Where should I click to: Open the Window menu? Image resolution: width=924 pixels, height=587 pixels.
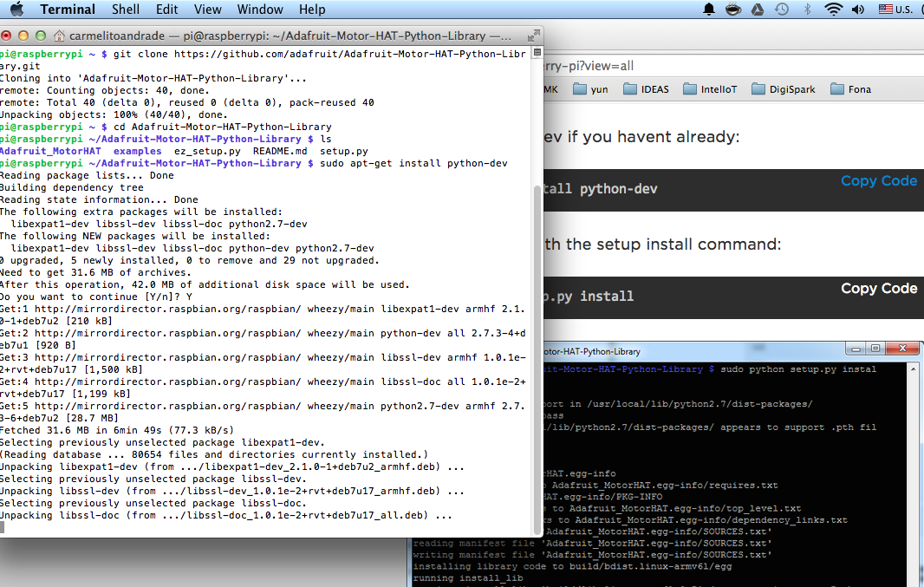[260, 10]
